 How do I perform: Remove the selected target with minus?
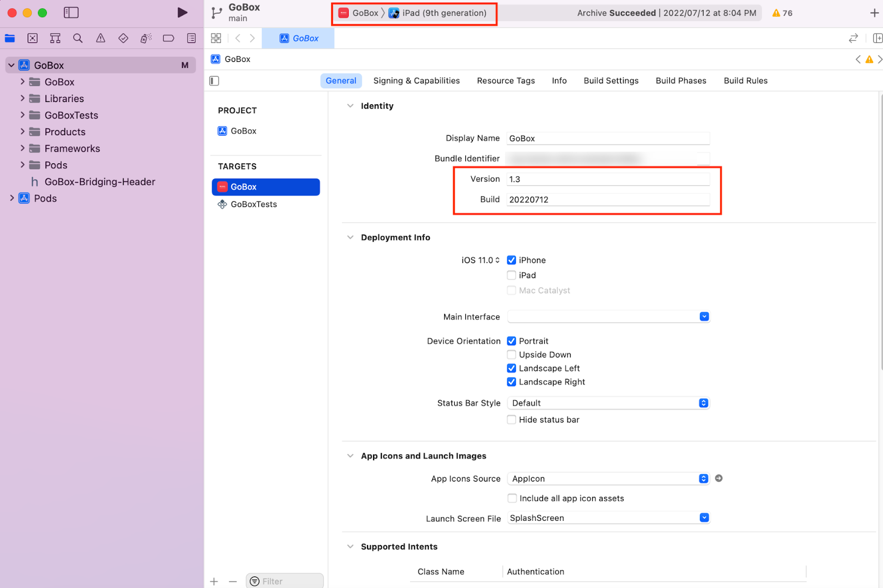(x=233, y=581)
